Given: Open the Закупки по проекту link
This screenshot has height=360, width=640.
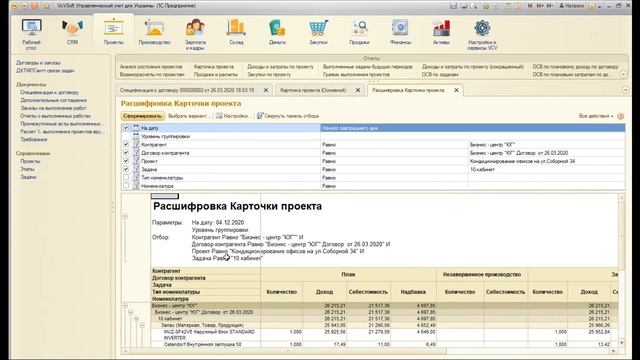Looking at the screenshot, I should [269, 75].
